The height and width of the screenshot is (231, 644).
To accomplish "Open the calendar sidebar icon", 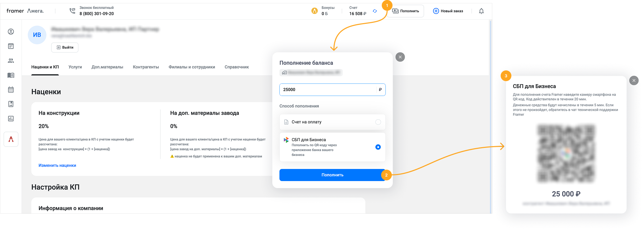I will (x=11, y=90).
